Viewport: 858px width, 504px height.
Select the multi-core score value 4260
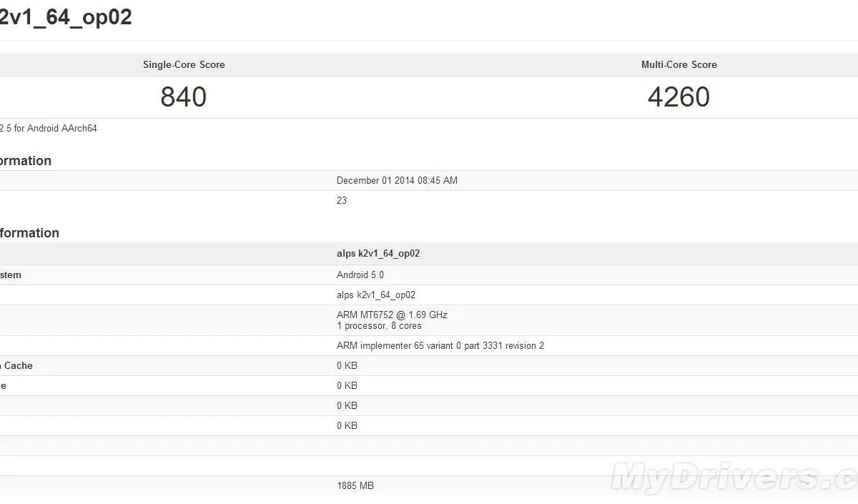coord(679,97)
